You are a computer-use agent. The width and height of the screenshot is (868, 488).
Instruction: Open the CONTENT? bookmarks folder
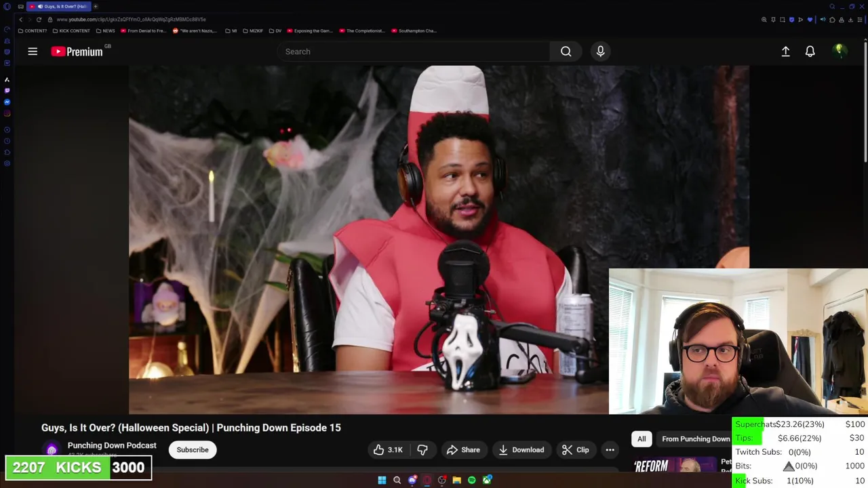(x=33, y=30)
